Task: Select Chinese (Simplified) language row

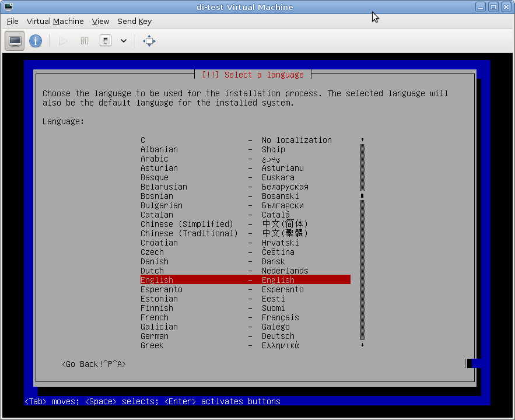Action: pyautogui.click(x=246, y=224)
